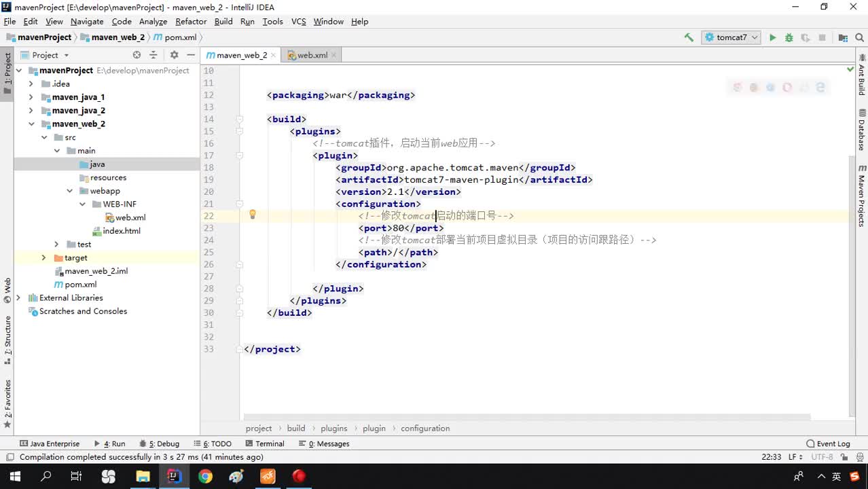Image resolution: width=868 pixels, height=489 pixels.
Task: Click Collapse All icon in Project panel
Action: (x=153, y=55)
